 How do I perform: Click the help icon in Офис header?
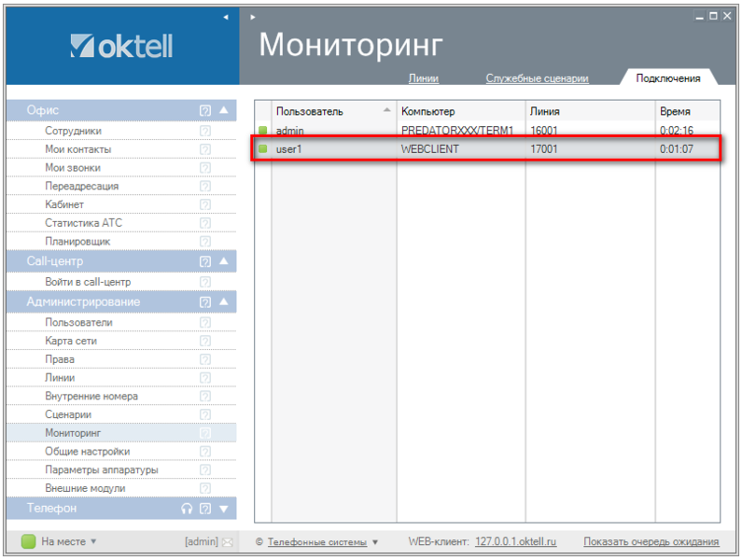click(205, 110)
